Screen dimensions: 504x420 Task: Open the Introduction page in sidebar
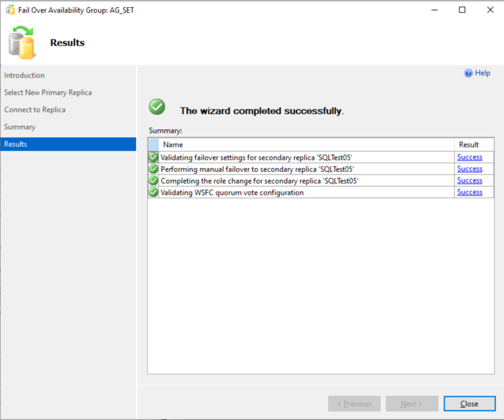25,75
